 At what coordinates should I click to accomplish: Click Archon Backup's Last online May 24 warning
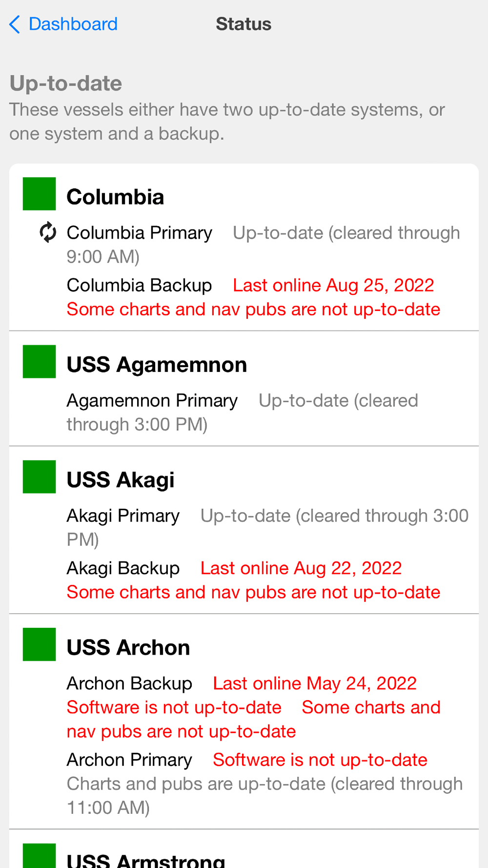point(315,683)
